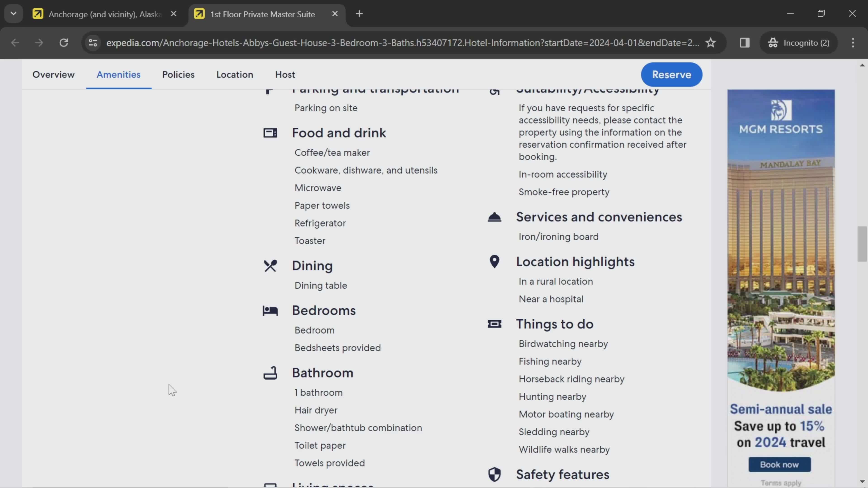868x488 pixels.
Task: Click the Things to do heading
Action: pos(555,324)
